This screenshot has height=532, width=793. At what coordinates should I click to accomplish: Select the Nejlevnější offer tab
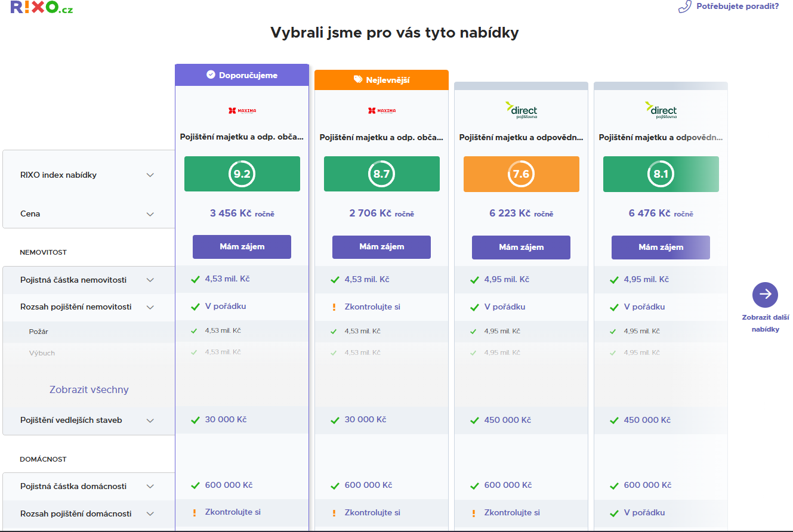381,80
